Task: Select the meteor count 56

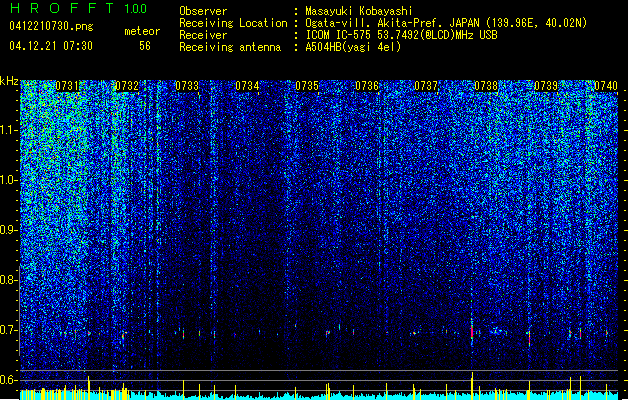Action: click(145, 46)
